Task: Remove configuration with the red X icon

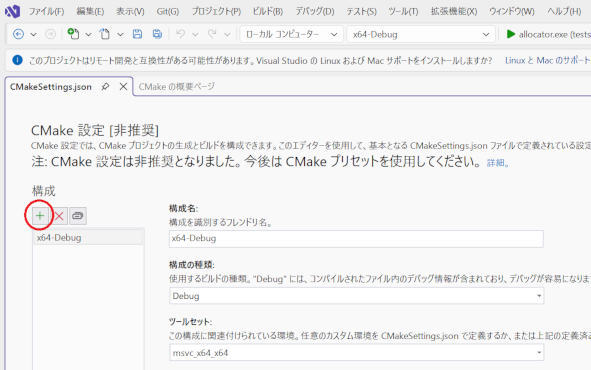Action: [59, 216]
